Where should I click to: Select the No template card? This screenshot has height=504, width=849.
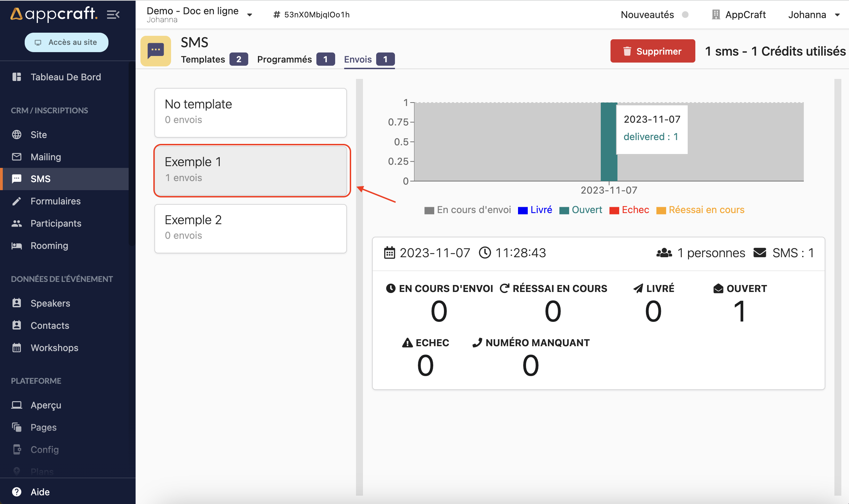tap(251, 113)
